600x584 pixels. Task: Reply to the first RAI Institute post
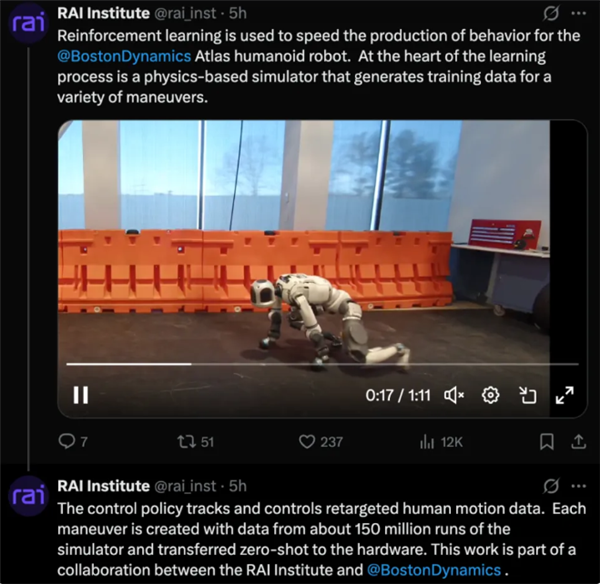point(69,441)
